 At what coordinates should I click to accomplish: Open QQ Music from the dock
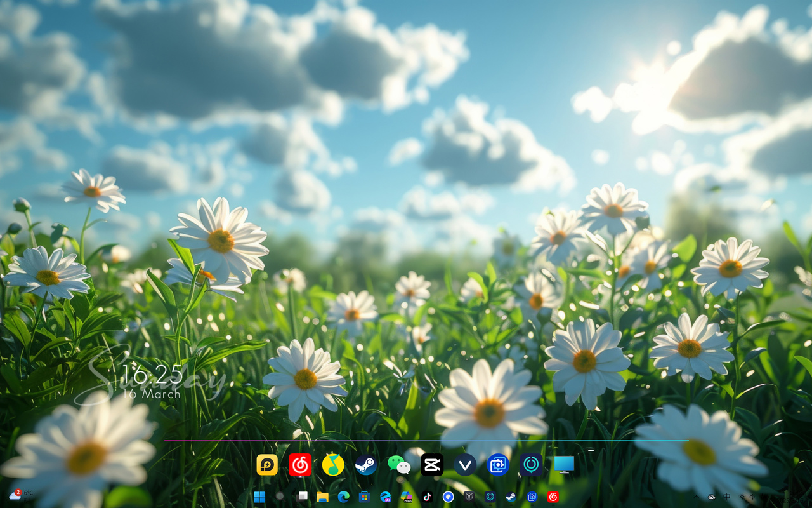click(333, 465)
